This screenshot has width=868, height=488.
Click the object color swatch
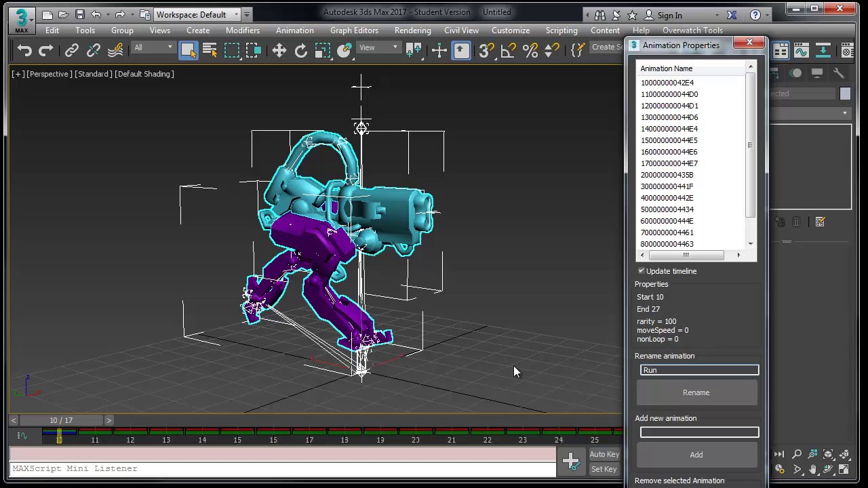coord(845,94)
